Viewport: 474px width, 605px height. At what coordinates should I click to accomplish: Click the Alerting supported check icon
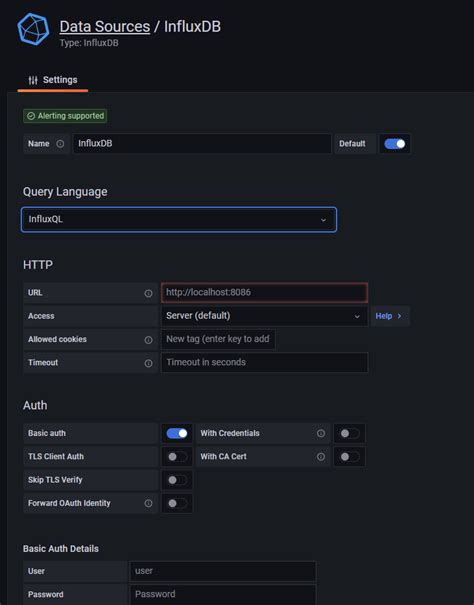(31, 116)
